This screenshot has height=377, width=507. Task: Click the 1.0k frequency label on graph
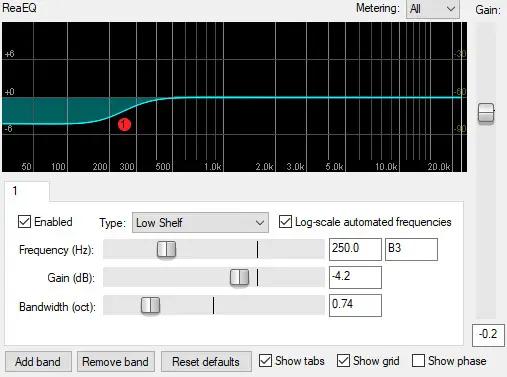[213, 167]
